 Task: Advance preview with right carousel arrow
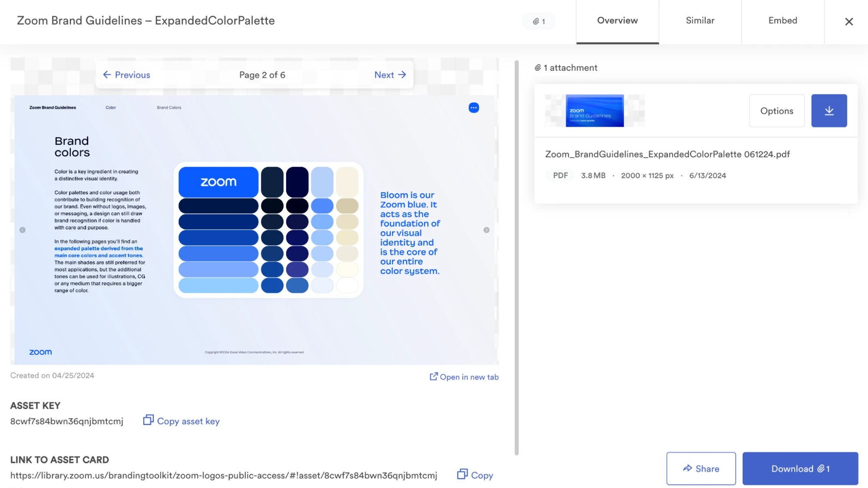pos(486,230)
